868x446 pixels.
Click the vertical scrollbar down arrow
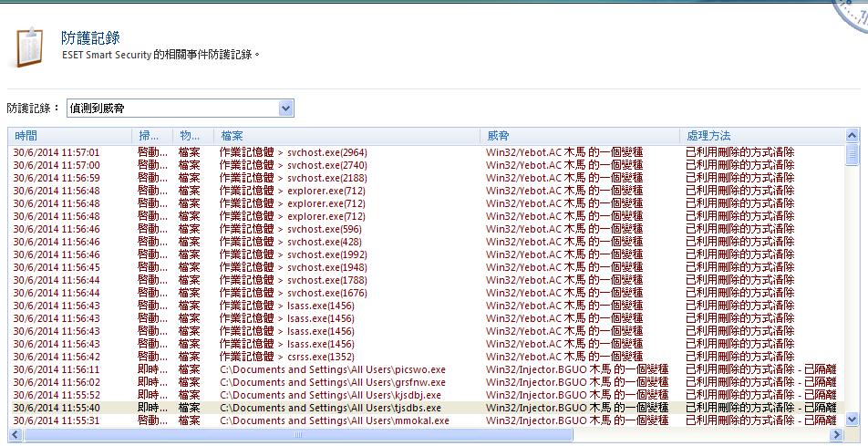tap(852, 420)
